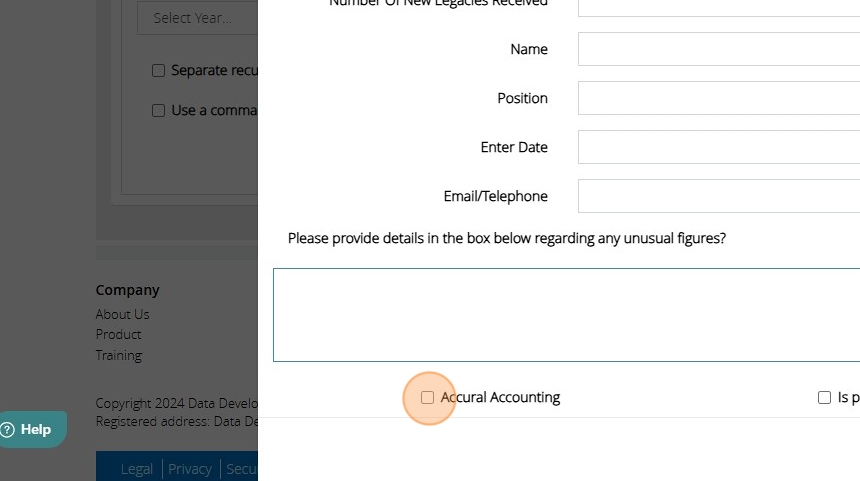This screenshot has height=481, width=860.
Task: Click the partially hidden Security footer link
Action: pos(242,469)
